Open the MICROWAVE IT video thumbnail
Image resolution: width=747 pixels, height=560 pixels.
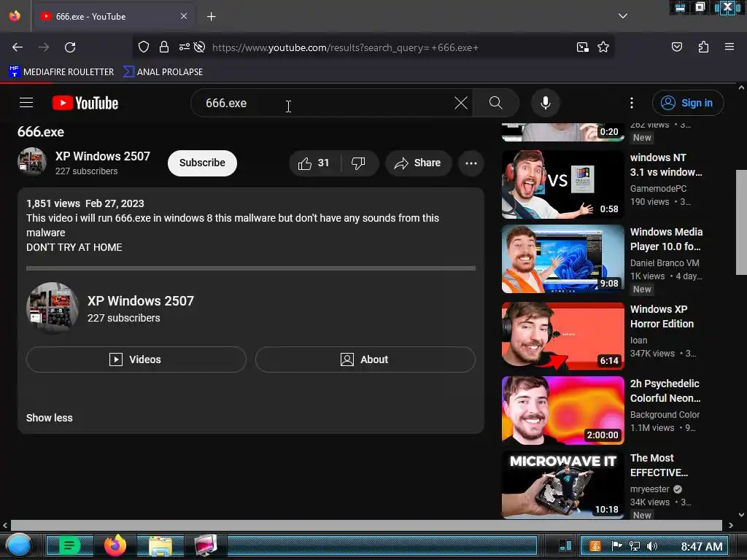coord(562,485)
